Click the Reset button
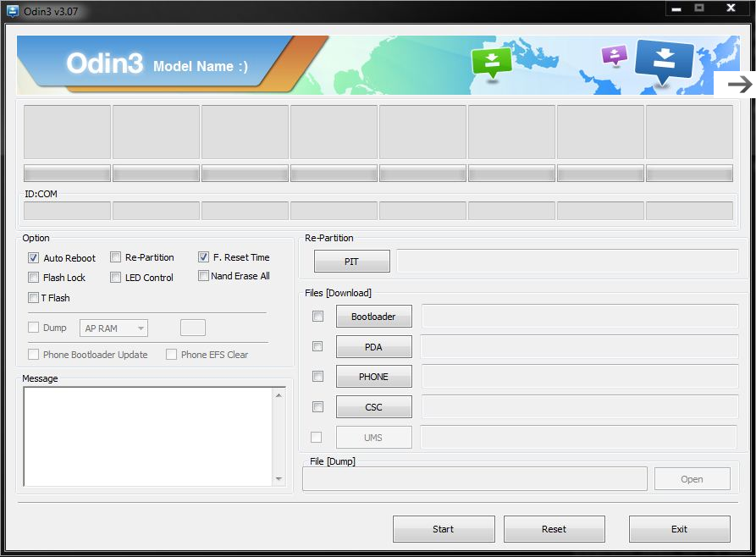756x557 pixels. (x=554, y=529)
